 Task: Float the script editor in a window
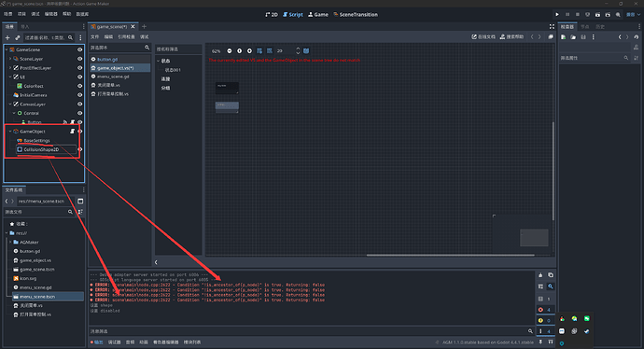coord(551,37)
